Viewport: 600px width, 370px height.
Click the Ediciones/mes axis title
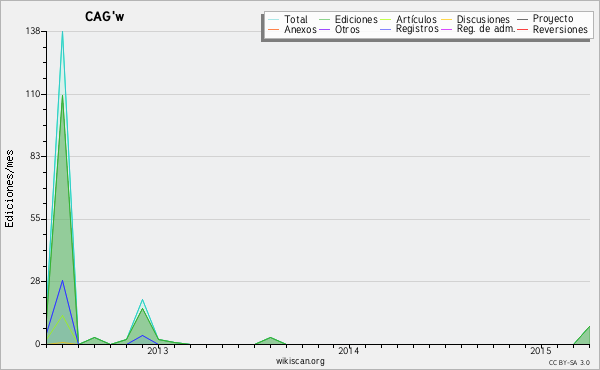coord(9,189)
